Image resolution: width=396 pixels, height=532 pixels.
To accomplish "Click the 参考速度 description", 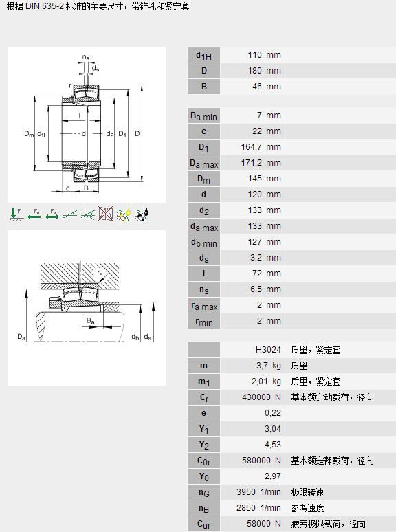I will 307,508.
